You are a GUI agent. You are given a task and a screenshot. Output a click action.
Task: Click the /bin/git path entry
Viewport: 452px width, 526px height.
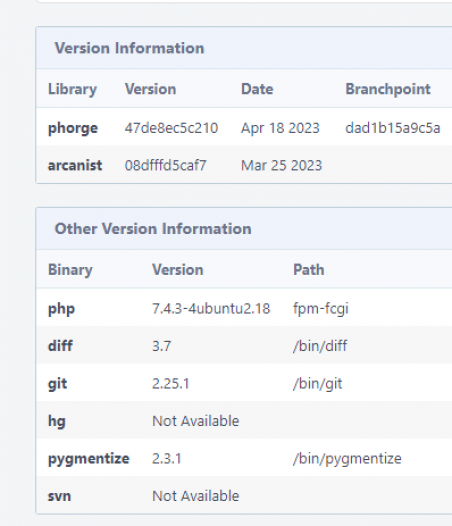317,384
